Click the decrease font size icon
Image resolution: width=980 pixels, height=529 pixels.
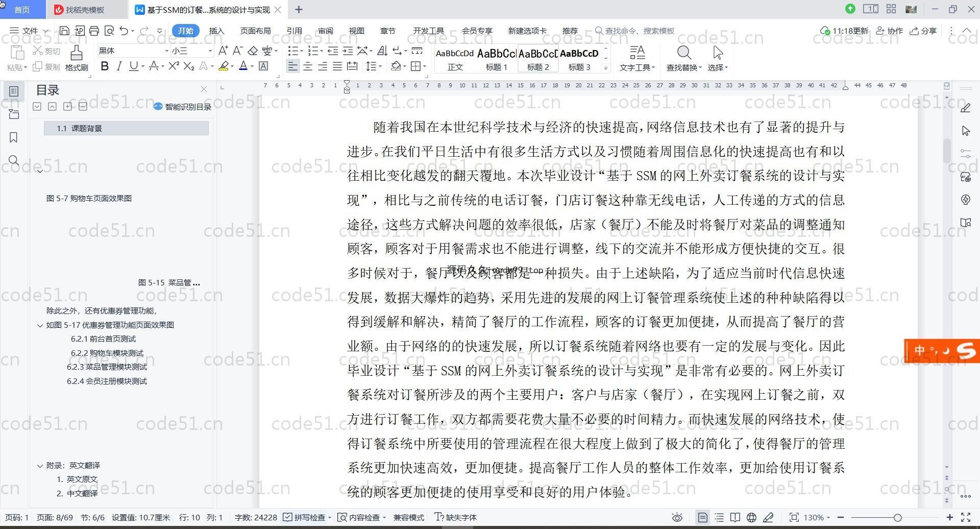(x=237, y=51)
